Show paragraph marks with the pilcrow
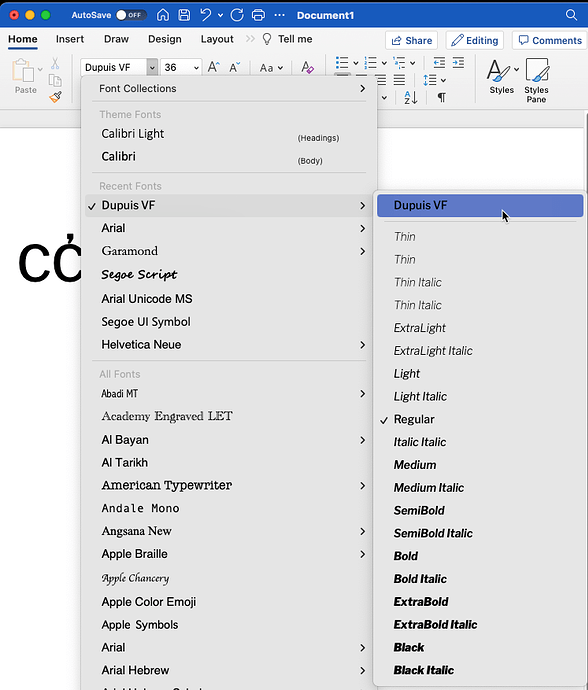 pos(441,97)
